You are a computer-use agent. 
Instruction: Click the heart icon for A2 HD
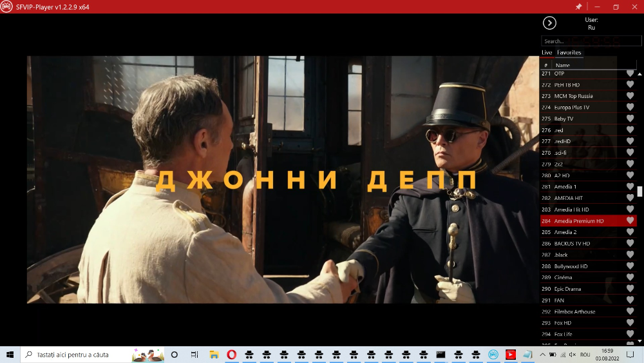(630, 175)
